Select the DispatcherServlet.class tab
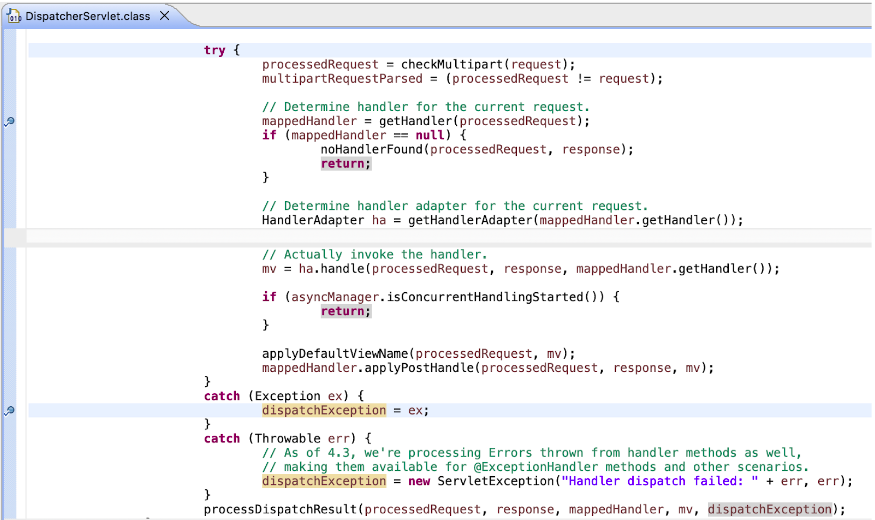This screenshot has width=875, height=520. tap(88, 17)
